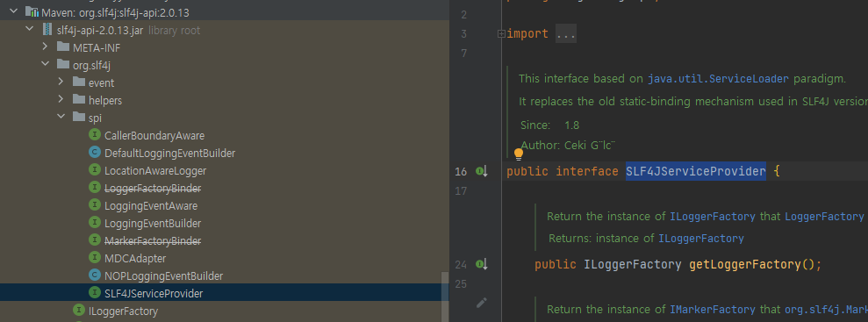Select LoggingEventAware in the tree
Screen dimensions: 868x322
(x=151, y=206)
